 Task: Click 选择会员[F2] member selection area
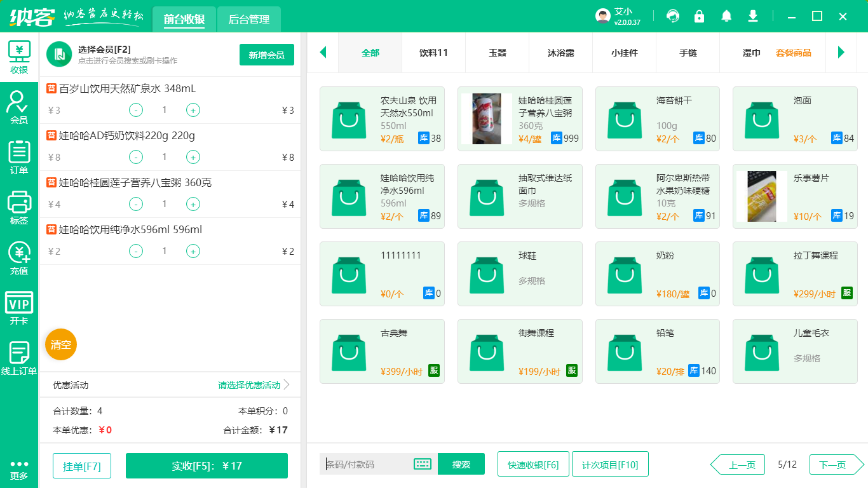(x=127, y=55)
